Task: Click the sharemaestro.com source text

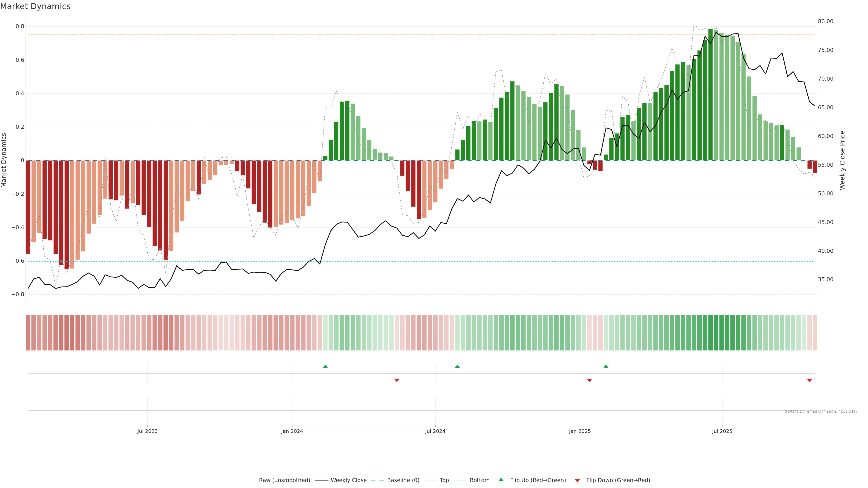Action: [821, 411]
